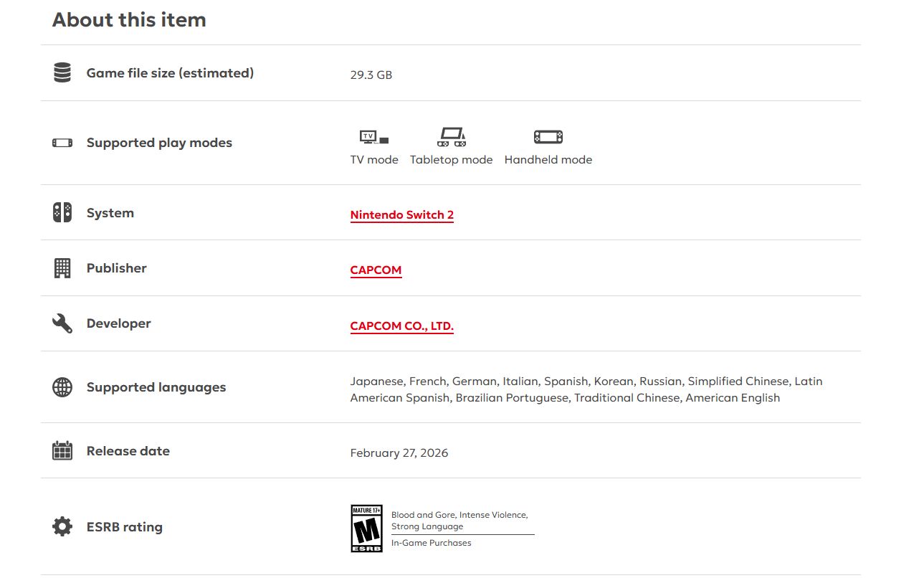Click the TV mode icon
This screenshot has width=924, height=578.
coord(374,137)
